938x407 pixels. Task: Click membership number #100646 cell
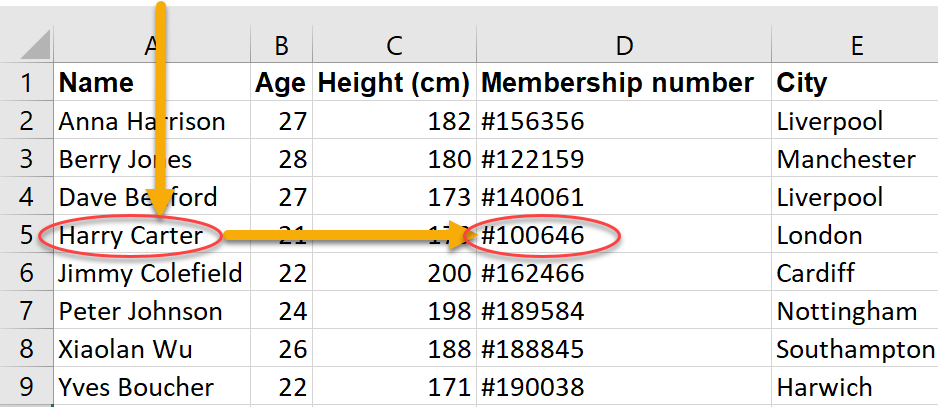(533, 236)
